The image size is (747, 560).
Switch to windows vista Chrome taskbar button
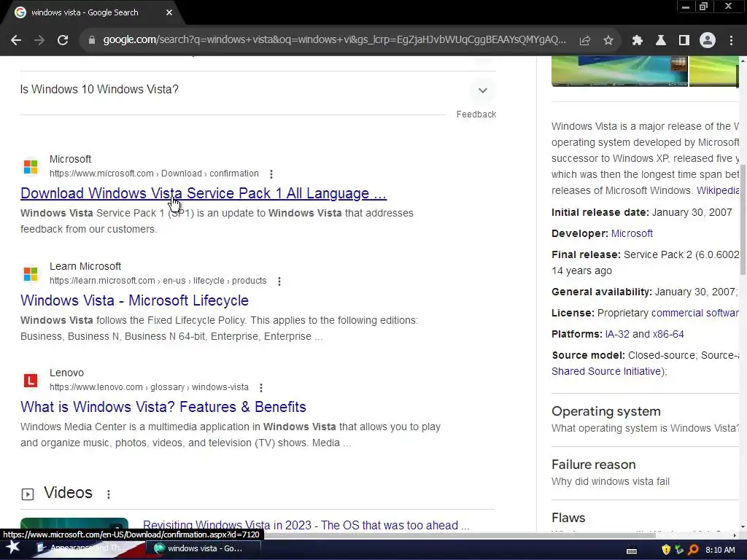coord(204,548)
